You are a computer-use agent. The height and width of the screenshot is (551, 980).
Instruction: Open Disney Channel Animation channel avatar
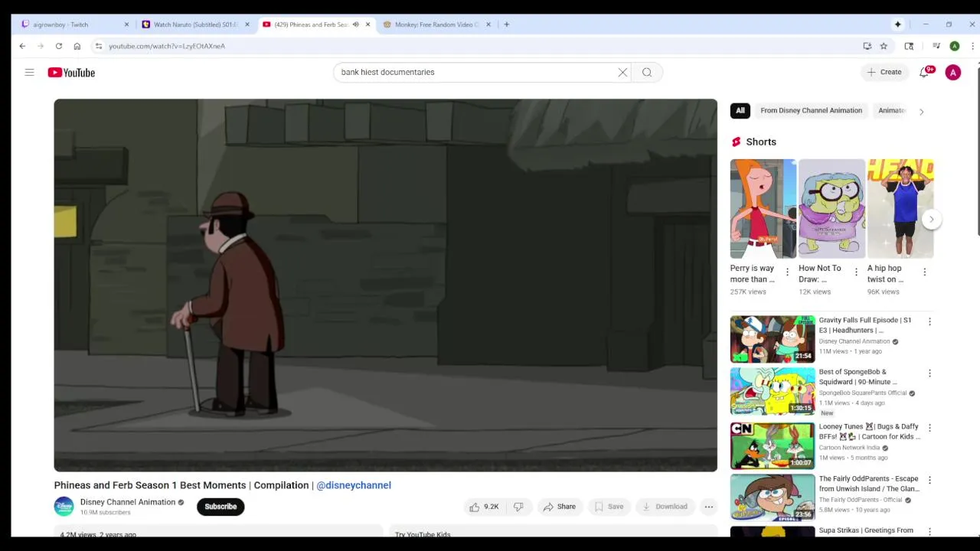pos(64,507)
